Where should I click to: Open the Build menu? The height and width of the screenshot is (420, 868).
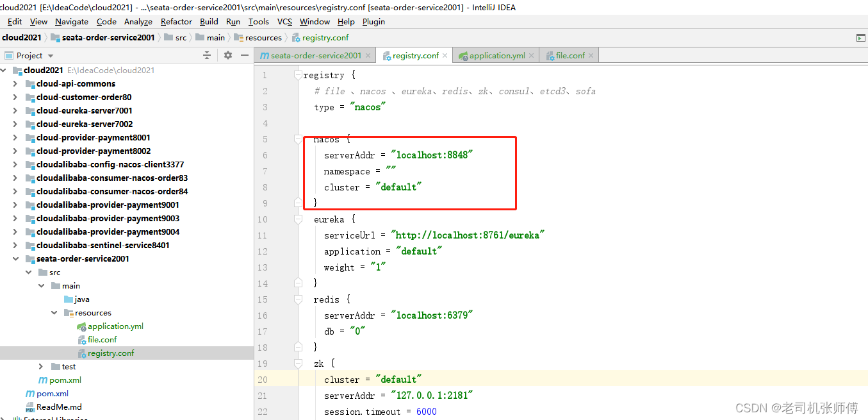209,21
